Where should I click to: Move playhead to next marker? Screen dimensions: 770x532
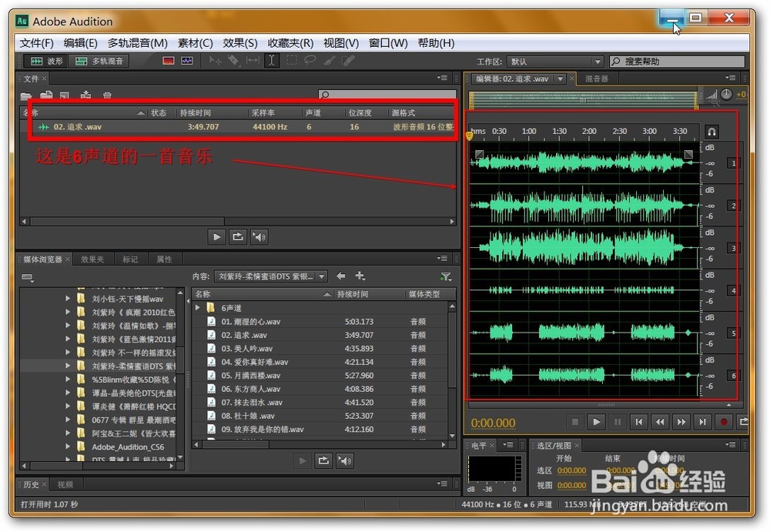[703, 421]
